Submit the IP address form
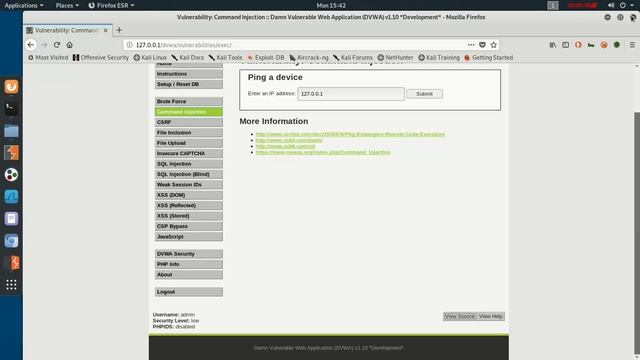 (x=424, y=94)
